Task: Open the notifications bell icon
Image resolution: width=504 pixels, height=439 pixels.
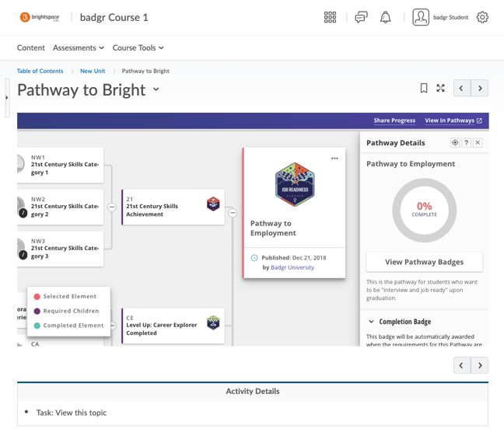Action: 386,17
